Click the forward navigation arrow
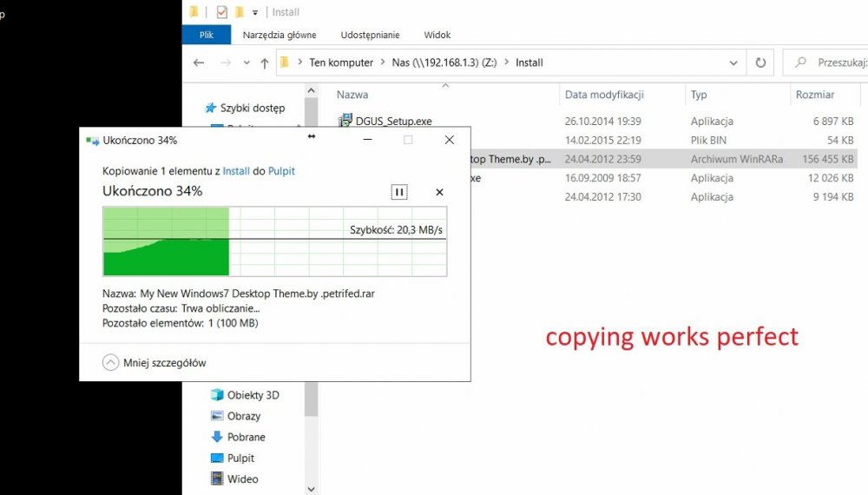 [226, 63]
